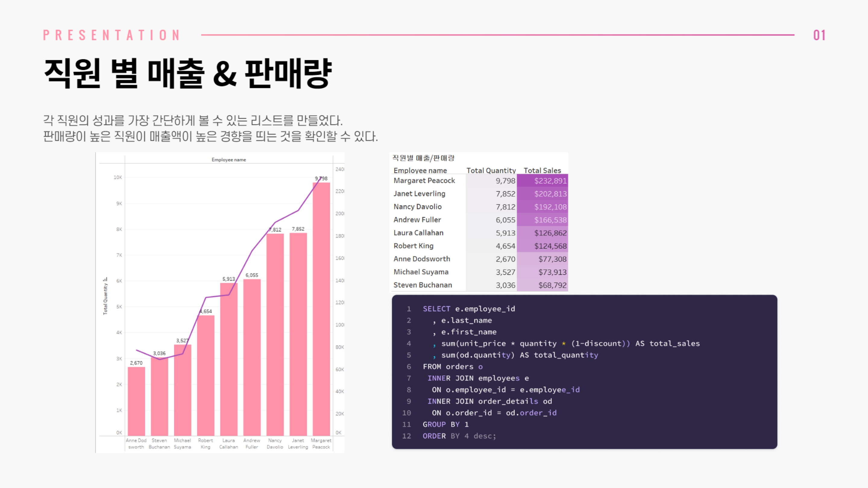Click the Steven Buchanan name in table

pos(423,285)
